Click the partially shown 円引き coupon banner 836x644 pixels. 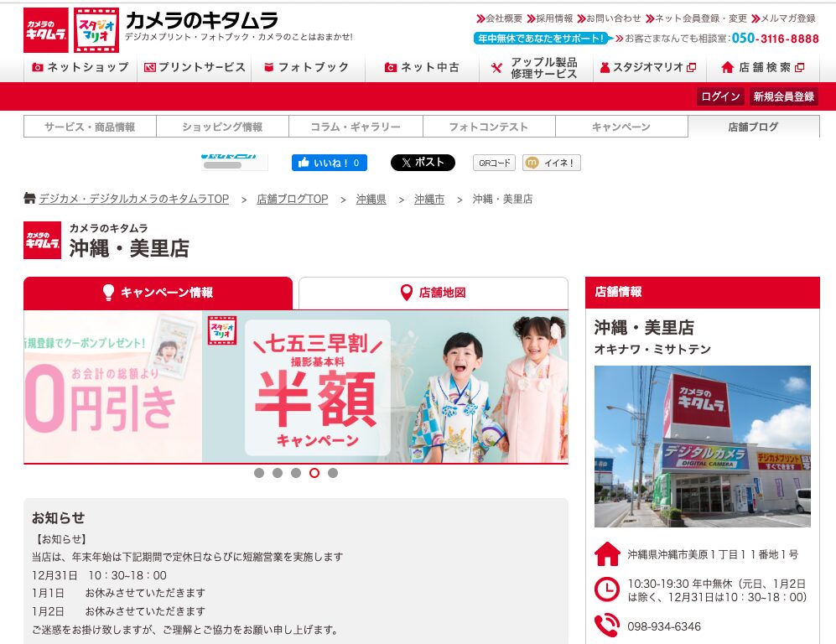click(113, 387)
